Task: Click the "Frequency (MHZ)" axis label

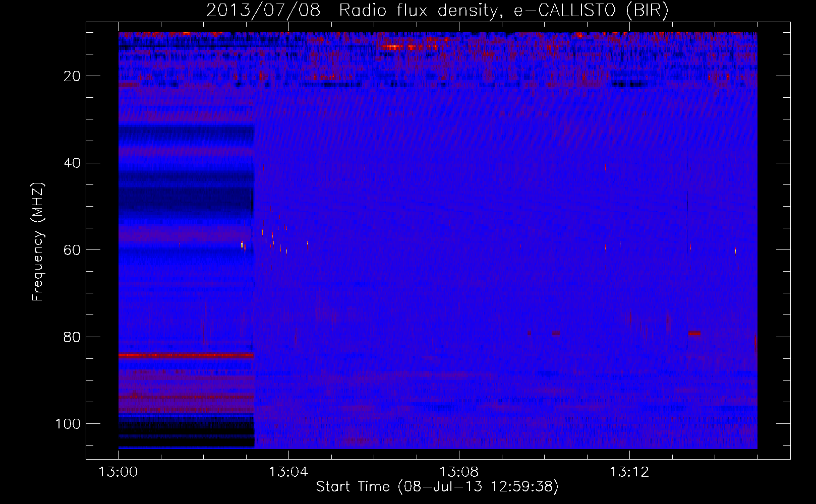Action: click(x=38, y=242)
